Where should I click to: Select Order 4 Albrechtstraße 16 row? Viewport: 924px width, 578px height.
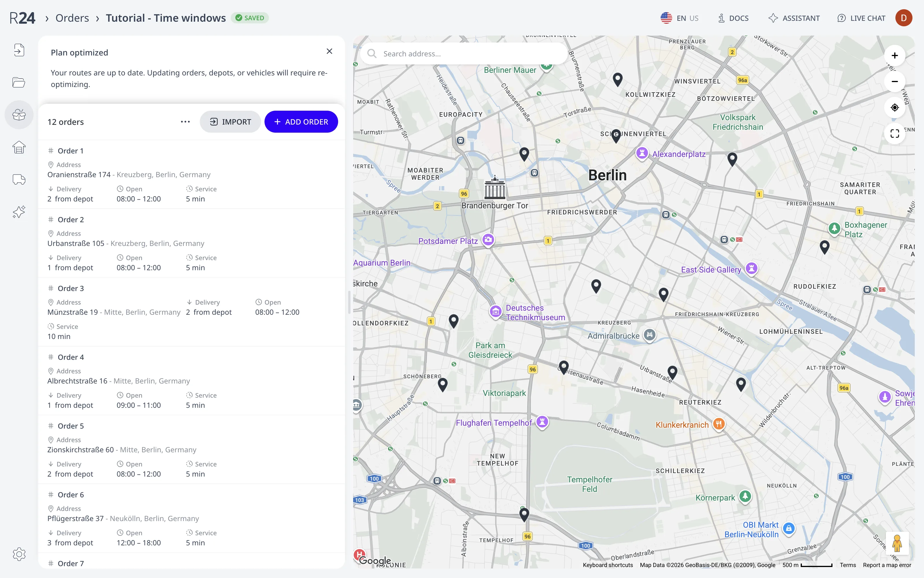(192, 381)
